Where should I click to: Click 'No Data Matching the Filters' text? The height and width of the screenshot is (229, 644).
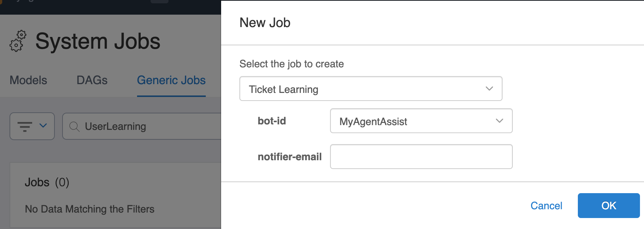(x=90, y=209)
